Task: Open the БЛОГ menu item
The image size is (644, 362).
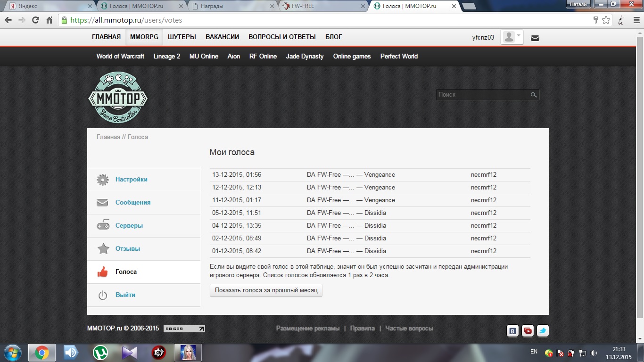Action: click(x=334, y=37)
